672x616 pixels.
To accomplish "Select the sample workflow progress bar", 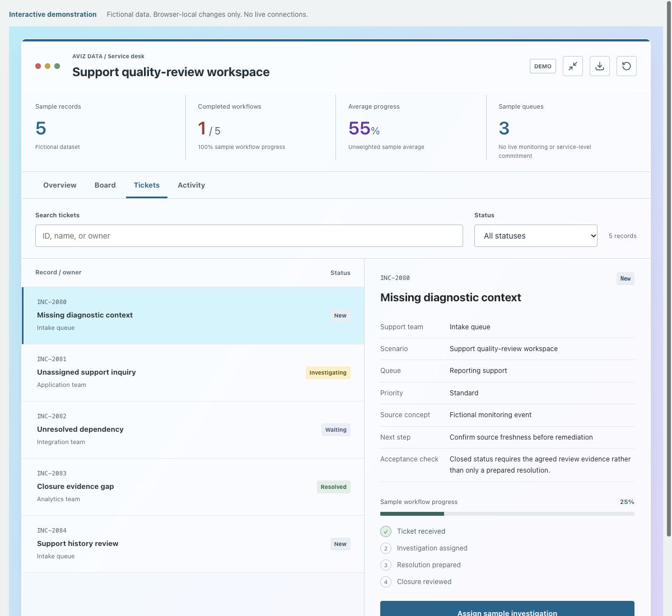I will [507, 514].
